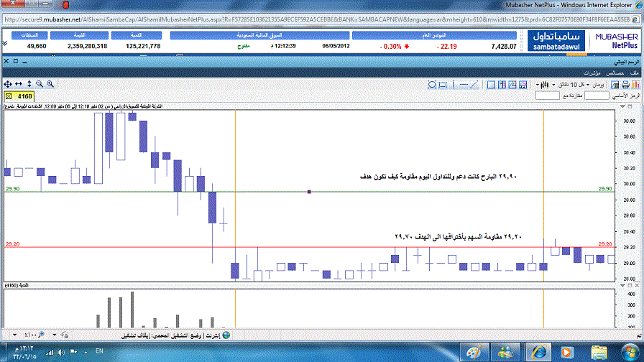Close the volume panel X button
The height and width of the screenshot is (362, 644).
637,285
